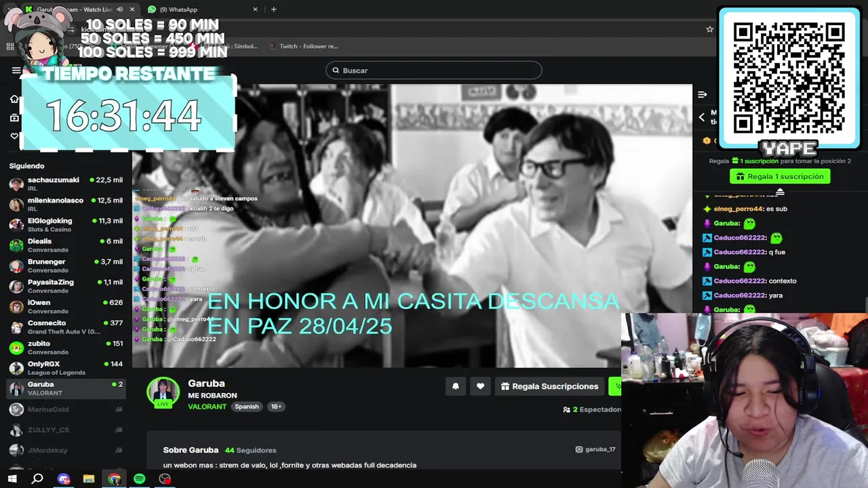Click Caduco662222 username on 'contexto' message

(740, 281)
